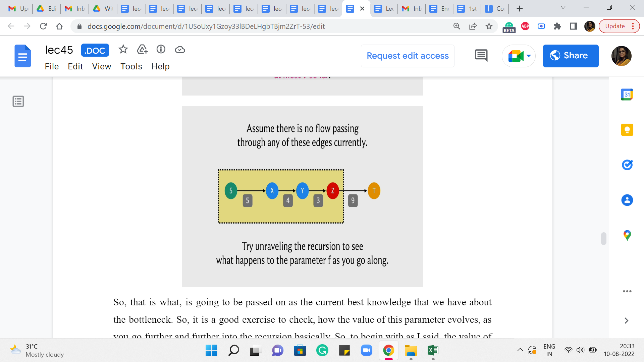Click the add shortcut to Drive icon
The image size is (644, 362).
tap(142, 50)
